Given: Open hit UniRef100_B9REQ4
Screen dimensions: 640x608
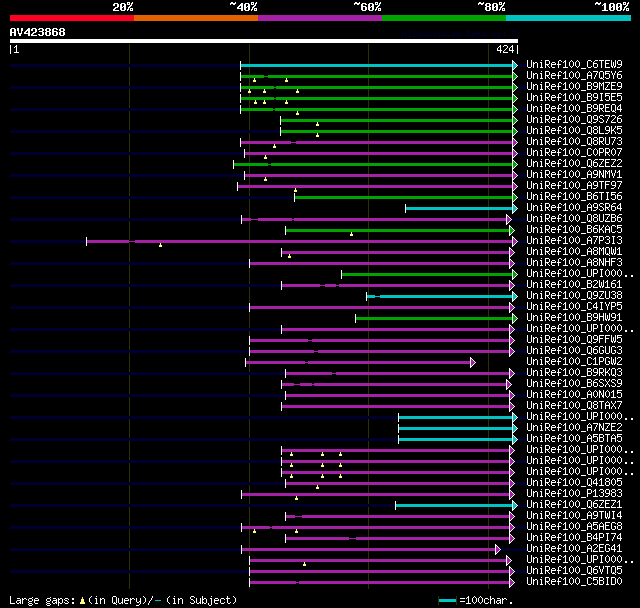Looking at the screenshot, I should (x=574, y=109).
